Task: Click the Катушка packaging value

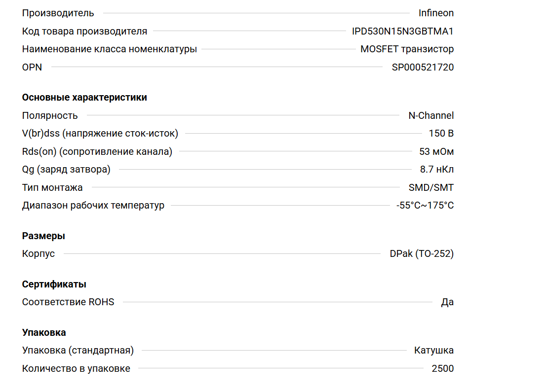Action: tap(434, 351)
